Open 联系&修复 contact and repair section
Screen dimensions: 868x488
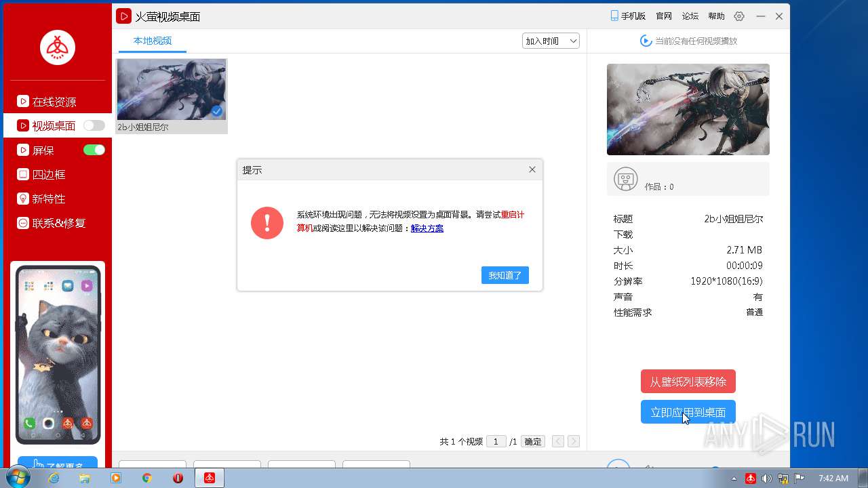click(58, 223)
